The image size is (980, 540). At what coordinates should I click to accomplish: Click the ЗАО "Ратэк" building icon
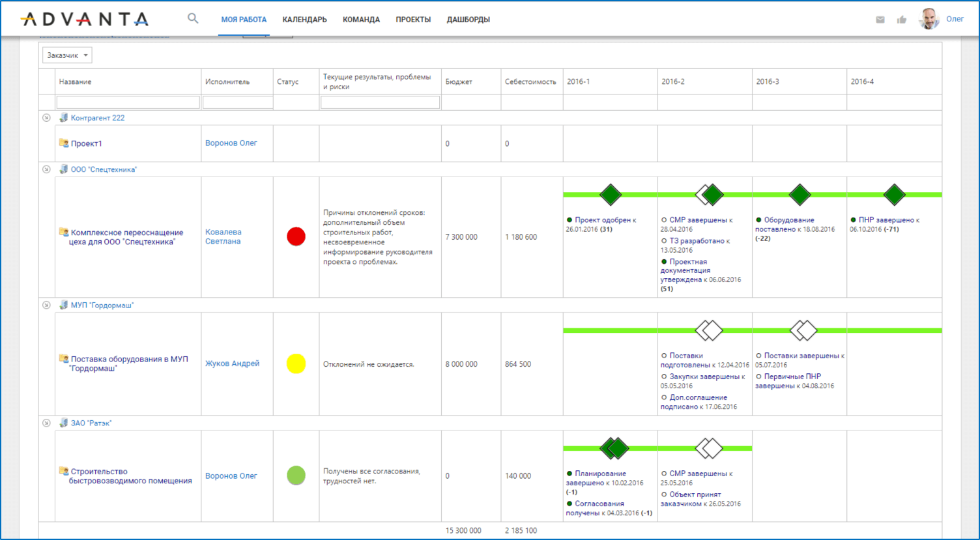pos(63,423)
